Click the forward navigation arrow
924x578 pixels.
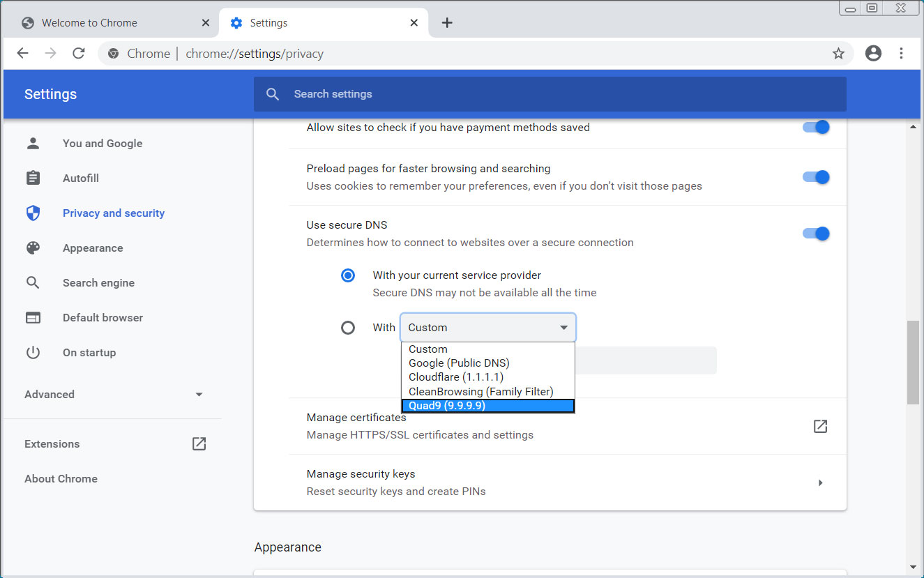pyautogui.click(x=50, y=53)
